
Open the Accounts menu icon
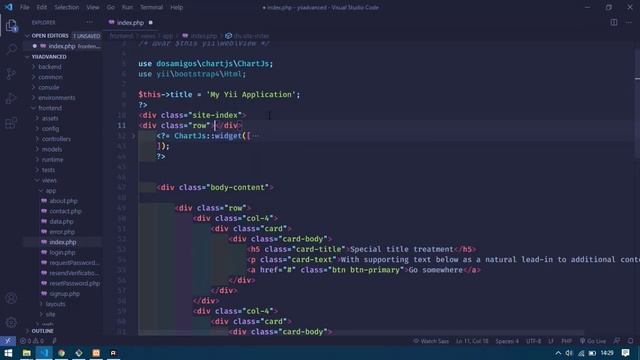[11, 298]
